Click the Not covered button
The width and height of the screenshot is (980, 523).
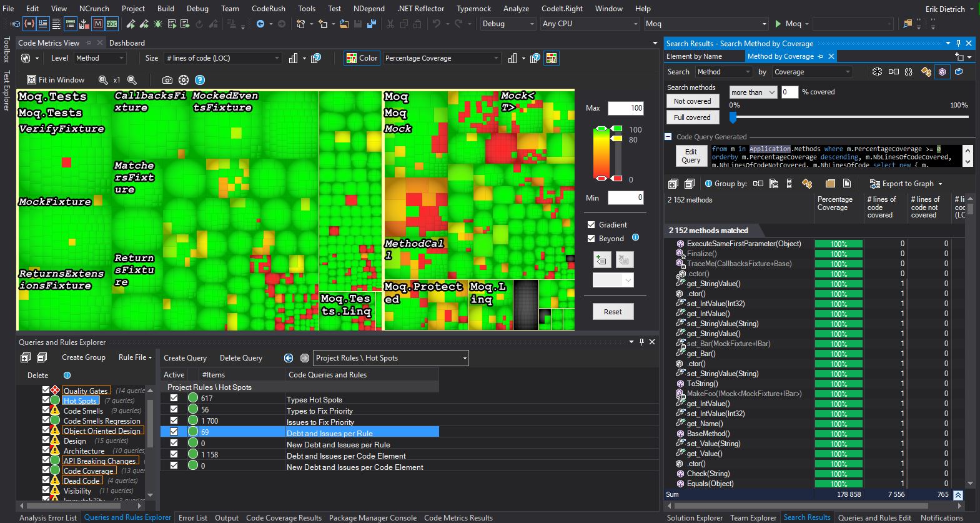point(692,101)
